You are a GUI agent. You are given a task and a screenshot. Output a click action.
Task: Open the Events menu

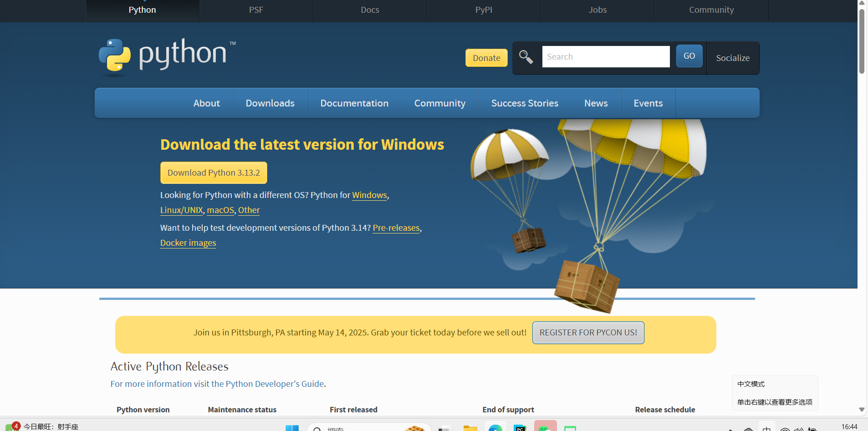pyautogui.click(x=648, y=103)
